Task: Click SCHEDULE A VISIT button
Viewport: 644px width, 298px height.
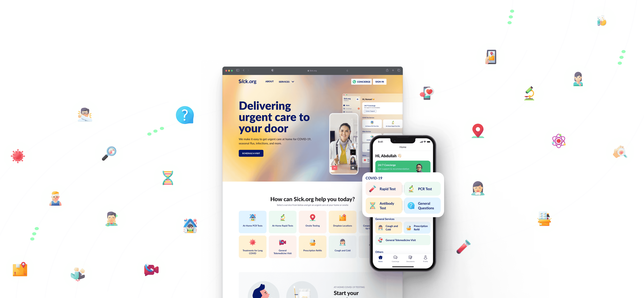Action: point(251,153)
